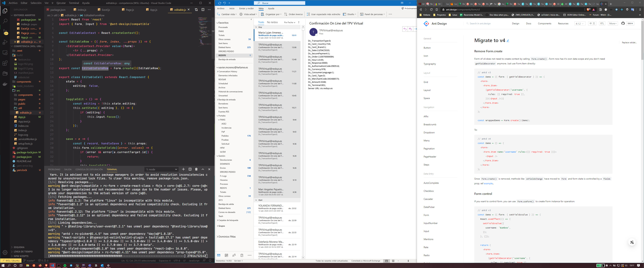Click the Components link in the Ant Design header
Screen dimensions: 644x268
(x=544, y=23)
